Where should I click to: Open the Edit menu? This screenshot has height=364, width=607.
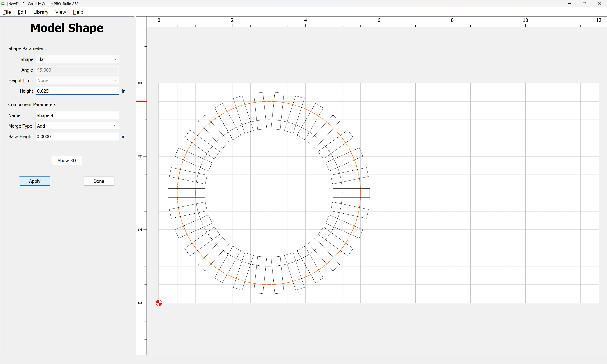tap(22, 12)
